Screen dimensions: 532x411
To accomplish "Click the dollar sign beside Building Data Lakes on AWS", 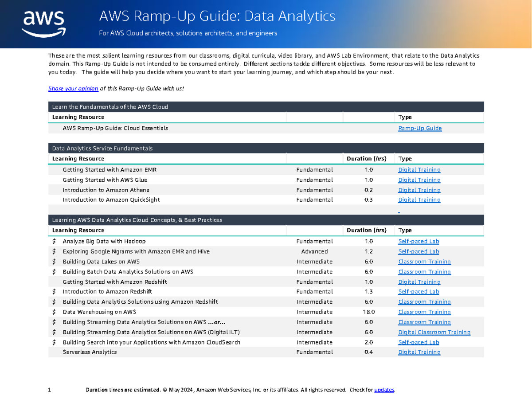I will click(x=53, y=262).
